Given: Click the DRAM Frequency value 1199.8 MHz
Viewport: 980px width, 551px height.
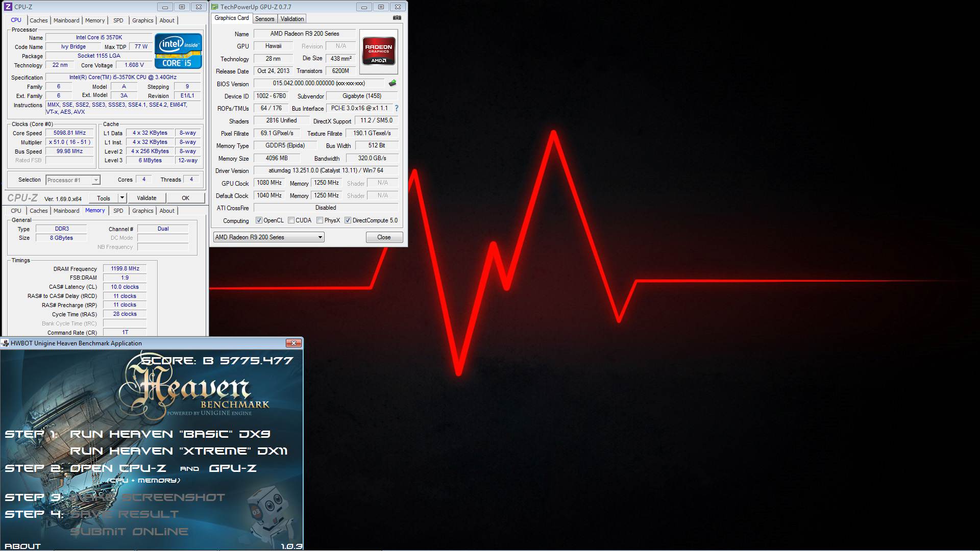Looking at the screenshot, I should [125, 268].
